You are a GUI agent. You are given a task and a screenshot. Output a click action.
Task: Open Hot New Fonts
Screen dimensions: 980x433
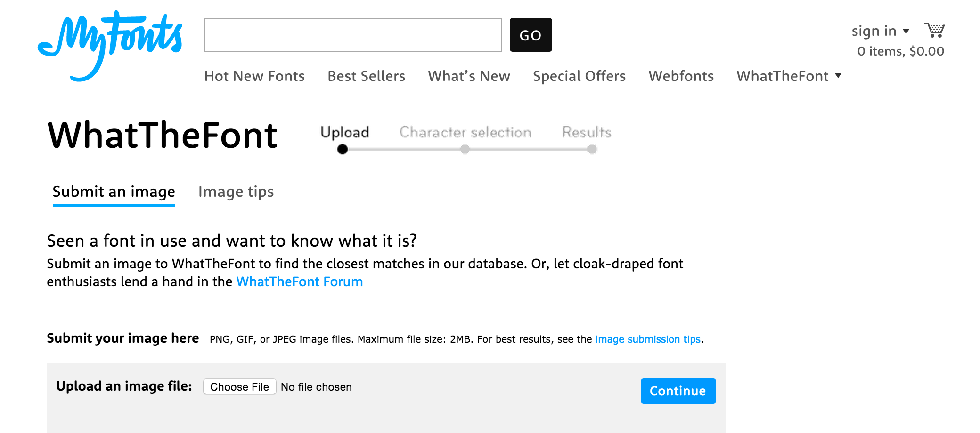254,76
